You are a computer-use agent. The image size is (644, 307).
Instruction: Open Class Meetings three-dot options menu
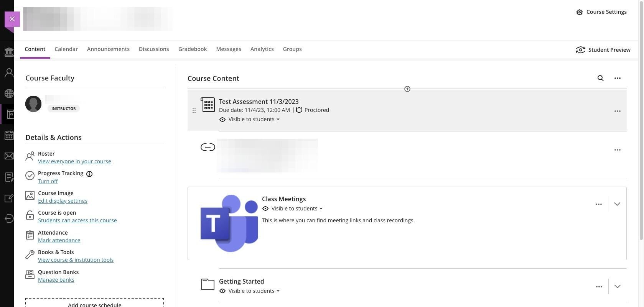pyautogui.click(x=598, y=204)
